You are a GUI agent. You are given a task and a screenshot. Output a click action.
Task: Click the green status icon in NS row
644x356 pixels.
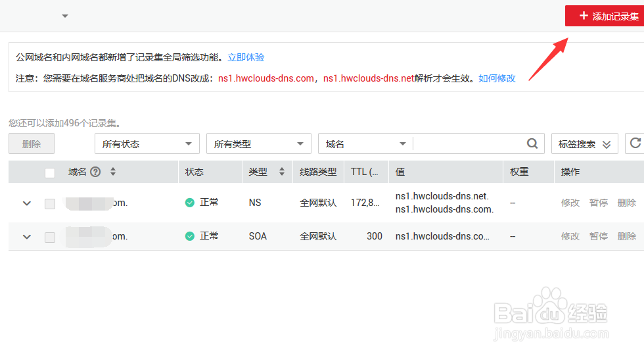coord(190,203)
